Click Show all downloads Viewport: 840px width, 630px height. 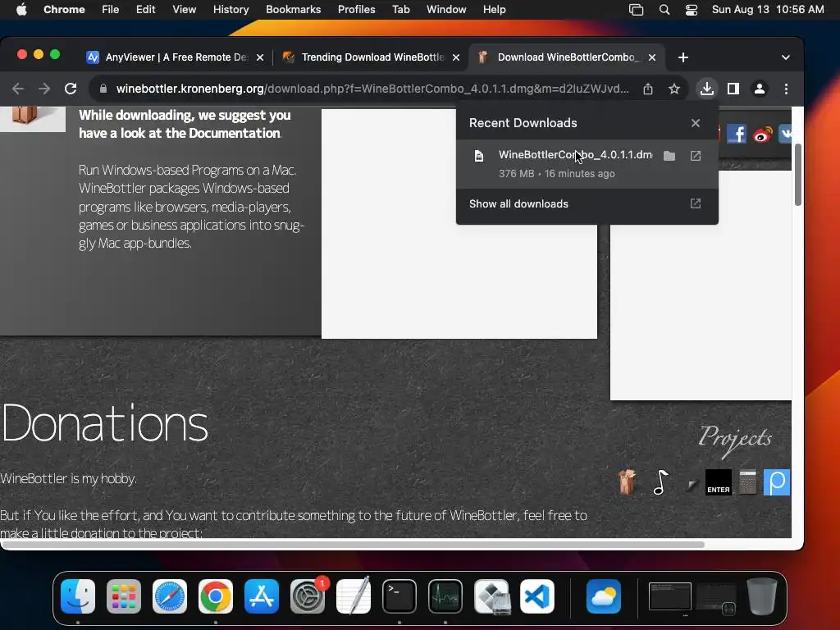[x=587, y=203]
